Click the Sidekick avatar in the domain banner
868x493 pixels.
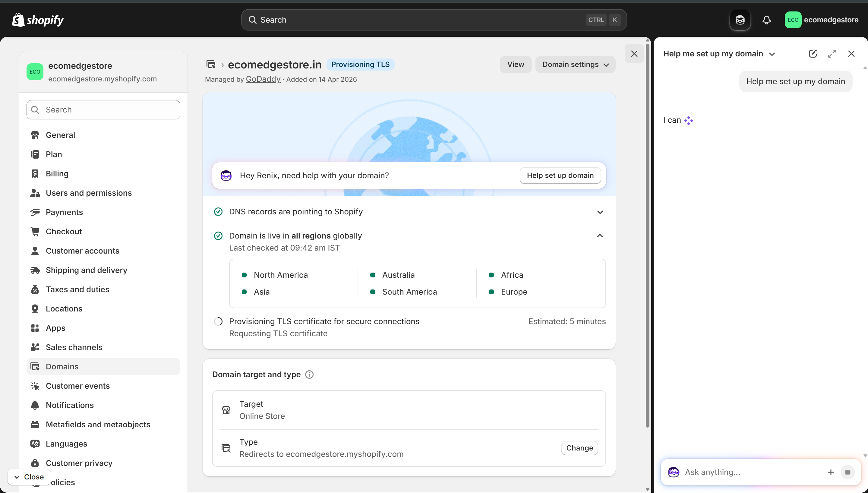tap(226, 175)
